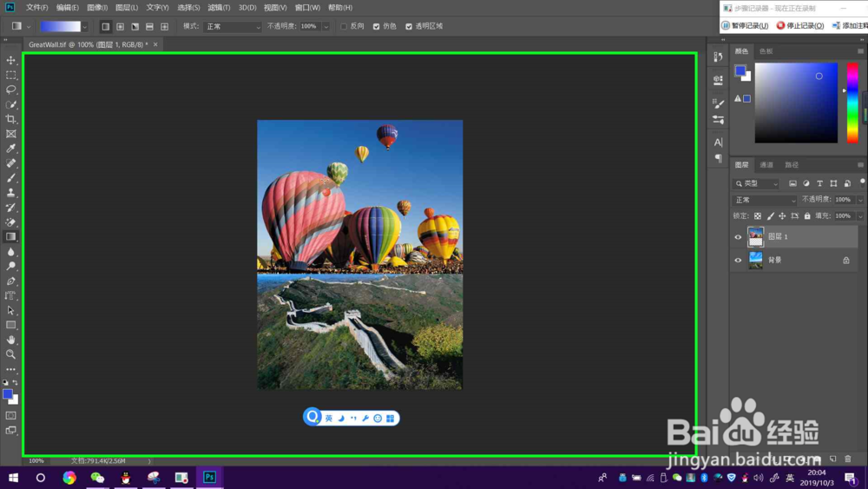
Task: Select the Zoom tool
Action: (x=10, y=354)
